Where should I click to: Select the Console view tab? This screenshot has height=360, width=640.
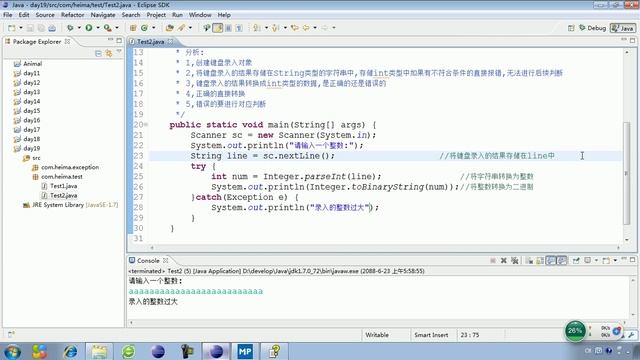tap(148, 260)
